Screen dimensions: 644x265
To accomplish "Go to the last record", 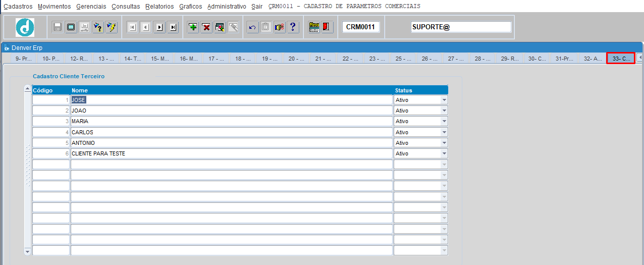I will [173, 27].
